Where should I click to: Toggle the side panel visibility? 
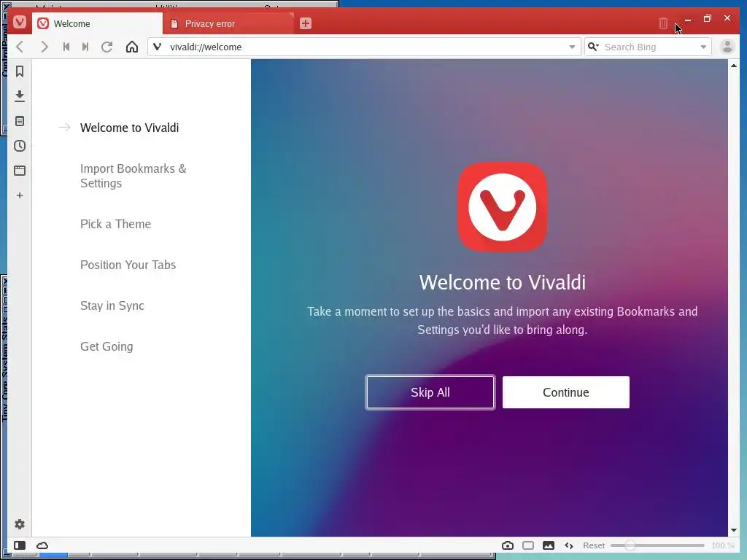(x=20, y=545)
